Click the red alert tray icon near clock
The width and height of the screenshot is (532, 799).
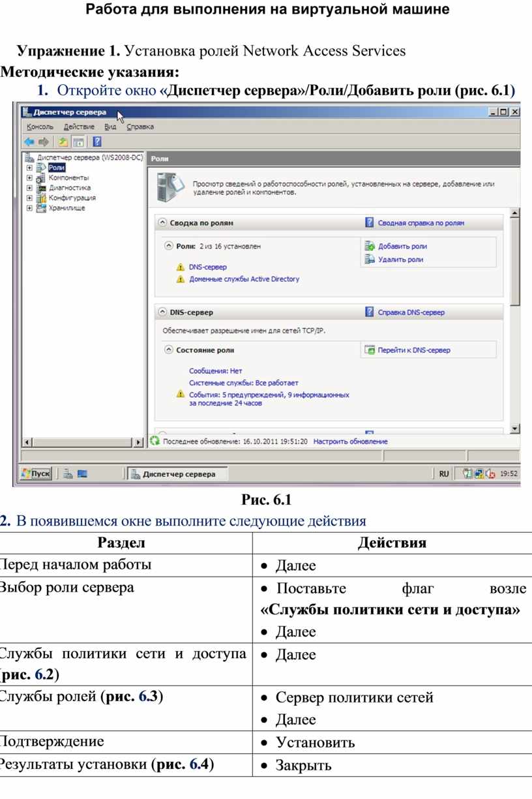[489, 475]
